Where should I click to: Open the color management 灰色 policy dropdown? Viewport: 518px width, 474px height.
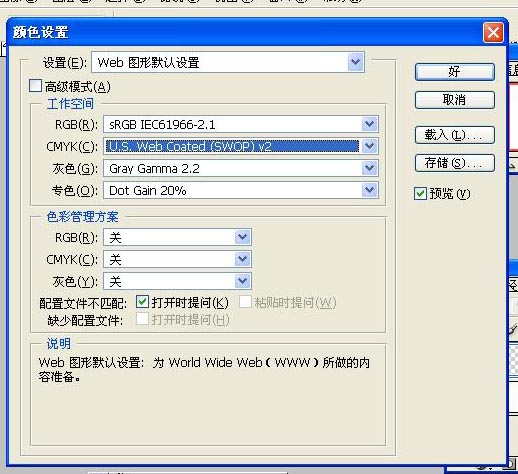point(242,281)
